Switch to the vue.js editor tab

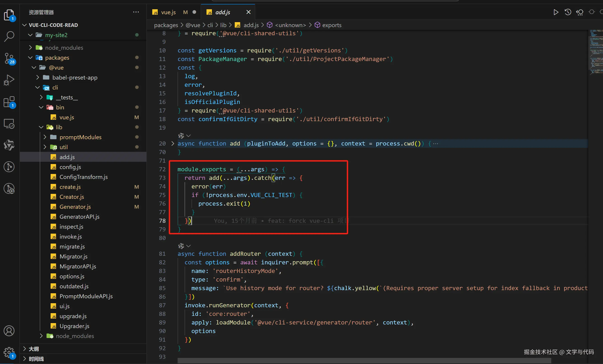[x=168, y=12]
